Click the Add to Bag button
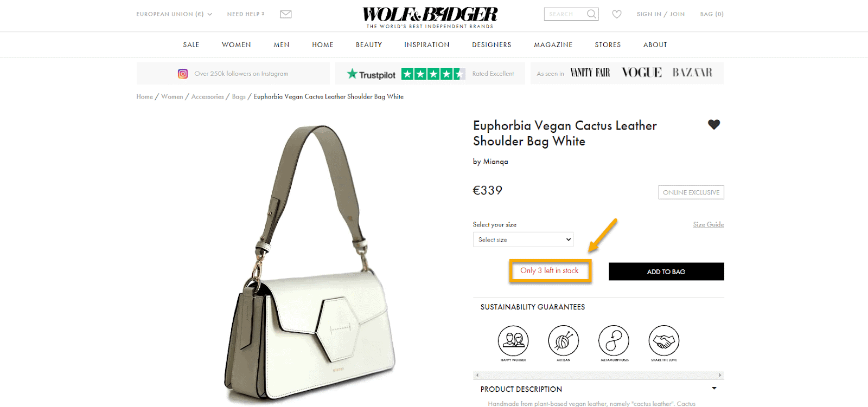The height and width of the screenshot is (407, 868). point(666,272)
